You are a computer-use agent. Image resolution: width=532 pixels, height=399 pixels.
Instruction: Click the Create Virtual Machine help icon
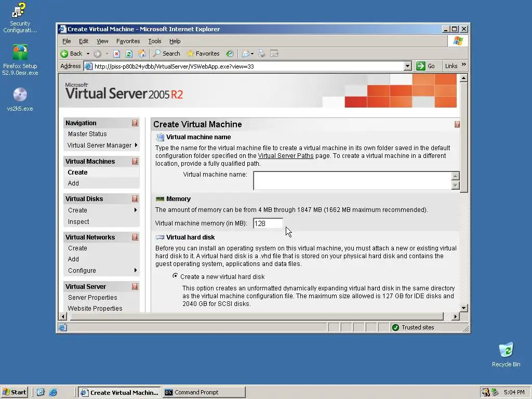(x=457, y=125)
